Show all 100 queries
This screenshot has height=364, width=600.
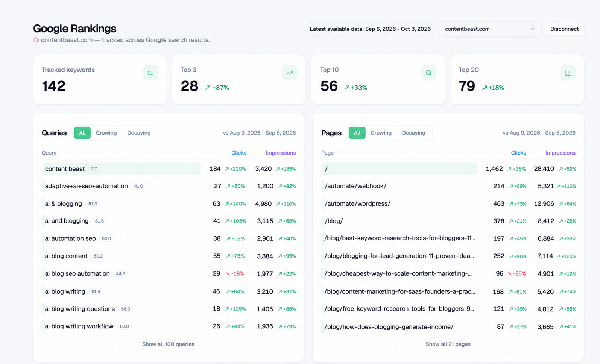tap(168, 344)
